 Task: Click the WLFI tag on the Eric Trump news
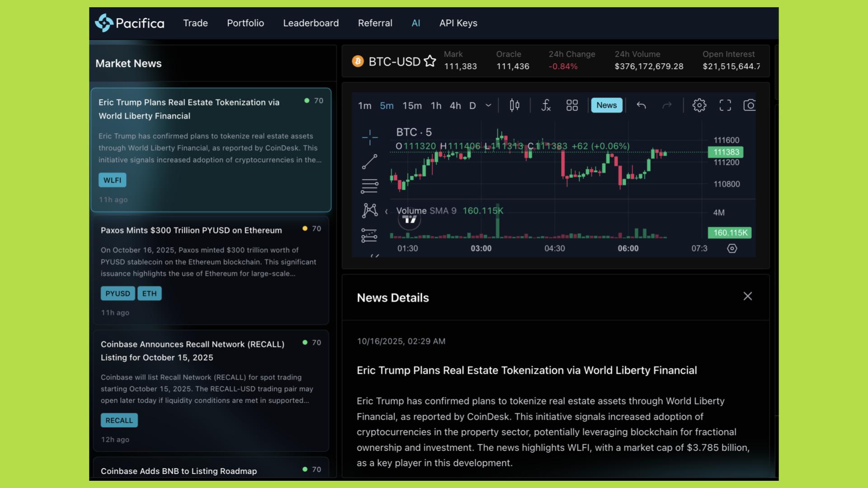click(x=112, y=180)
